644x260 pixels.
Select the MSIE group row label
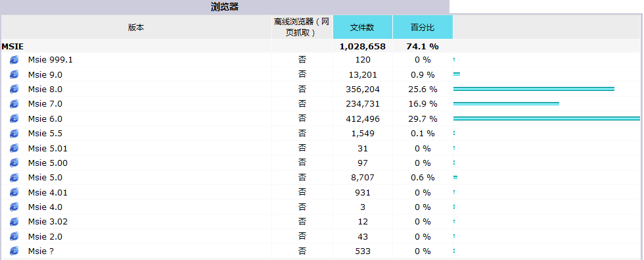click(12, 47)
